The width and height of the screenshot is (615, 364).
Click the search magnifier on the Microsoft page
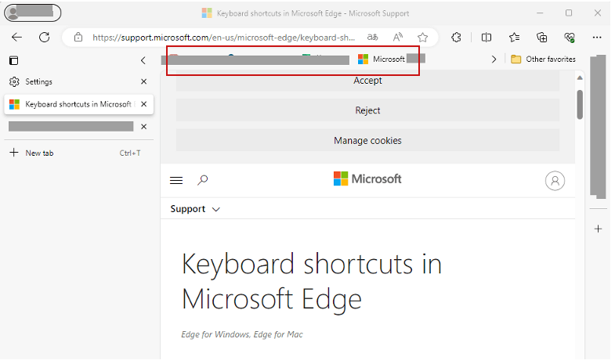(x=203, y=180)
